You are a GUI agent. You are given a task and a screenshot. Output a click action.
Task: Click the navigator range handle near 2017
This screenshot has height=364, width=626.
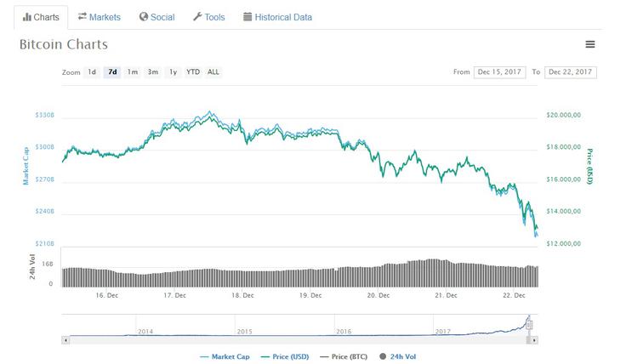[x=529, y=325]
